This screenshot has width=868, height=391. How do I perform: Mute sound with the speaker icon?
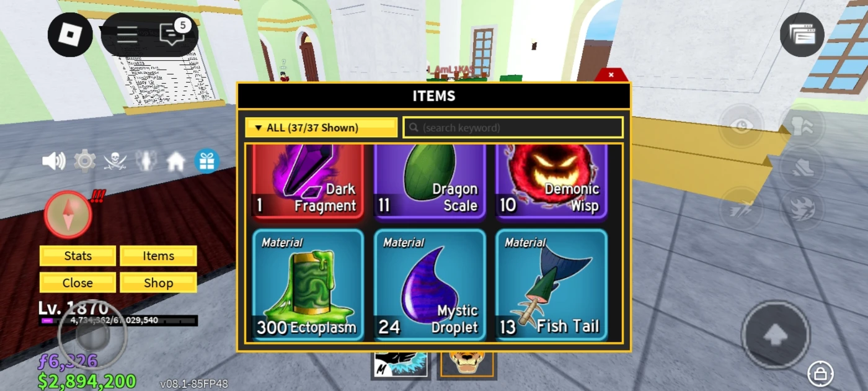click(53, 161)
